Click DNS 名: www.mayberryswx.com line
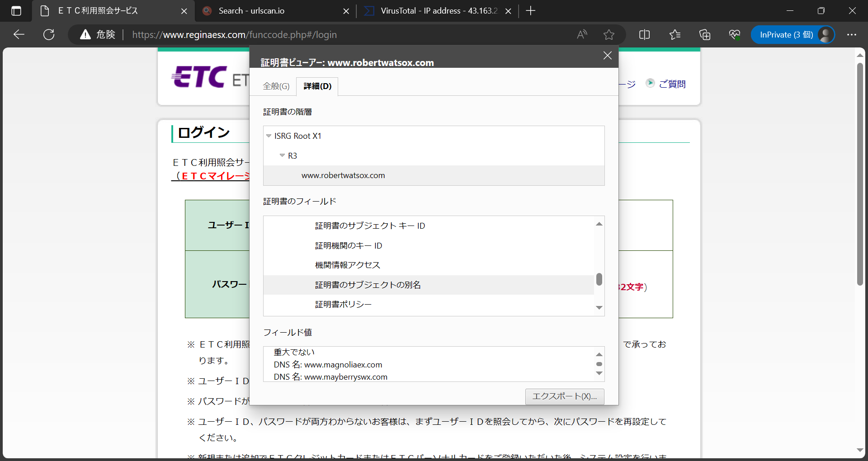This screenshot has width=868, height=461. (x=330, y=377)
